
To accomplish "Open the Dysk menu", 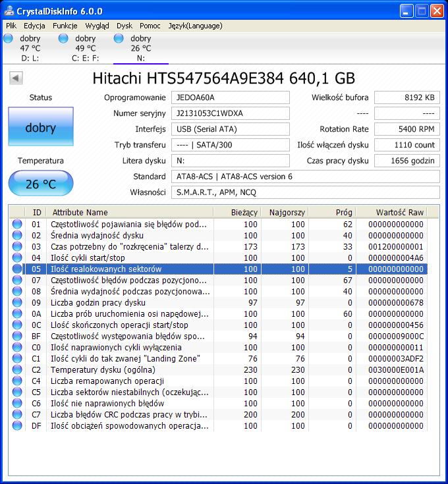I will click(x=125, y=26).
